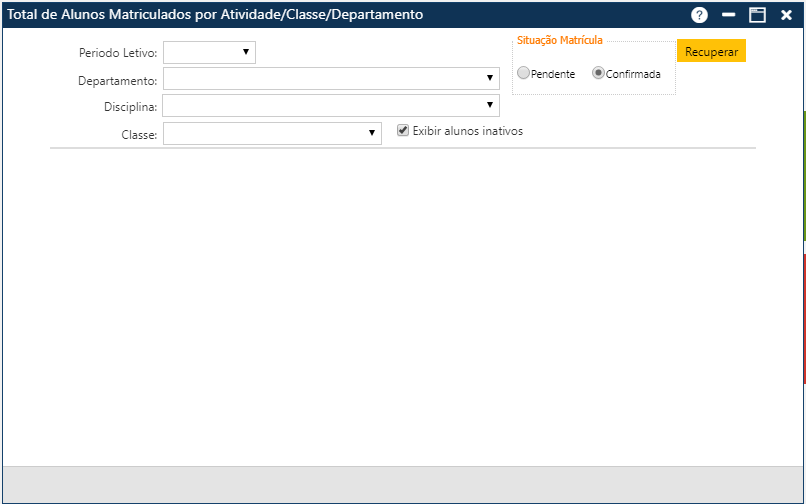
Task: Close the Total de Alunos Matriculados window
Action: coord(786,15)
